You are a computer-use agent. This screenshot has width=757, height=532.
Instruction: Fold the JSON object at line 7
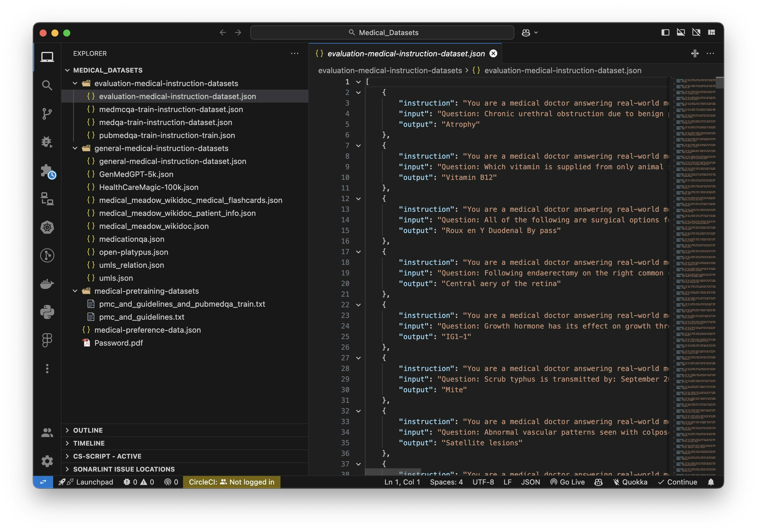[x=358, y=146]
